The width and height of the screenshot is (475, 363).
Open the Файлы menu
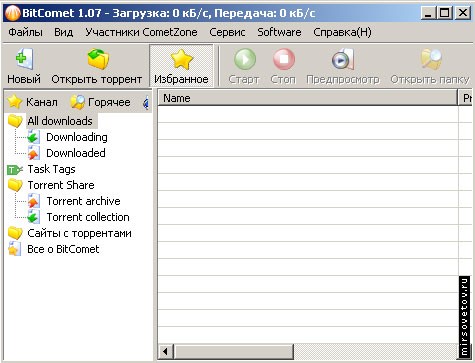(x=25, y=32)
